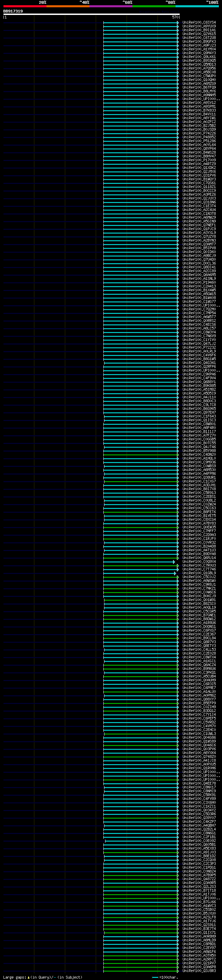Open hit UniRef100_C9R8J1

point(199,584)
